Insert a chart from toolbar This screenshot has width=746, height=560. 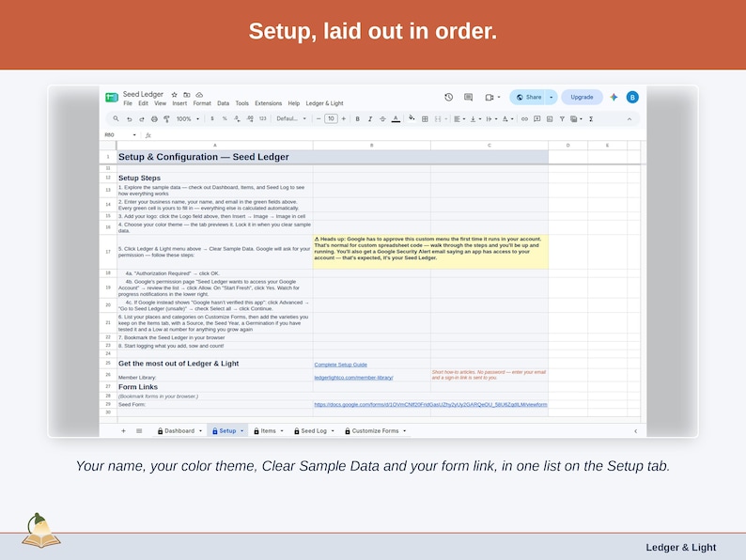point(550,119)
